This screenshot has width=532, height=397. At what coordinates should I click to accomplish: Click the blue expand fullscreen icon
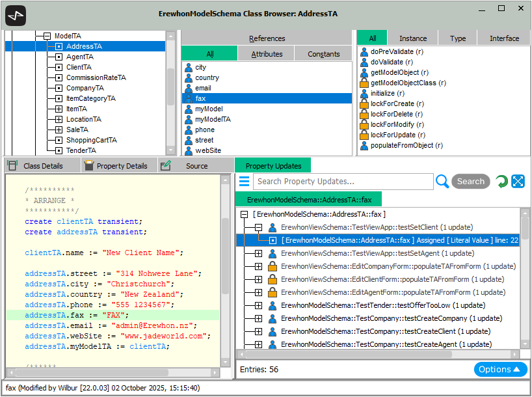[518, 182]
